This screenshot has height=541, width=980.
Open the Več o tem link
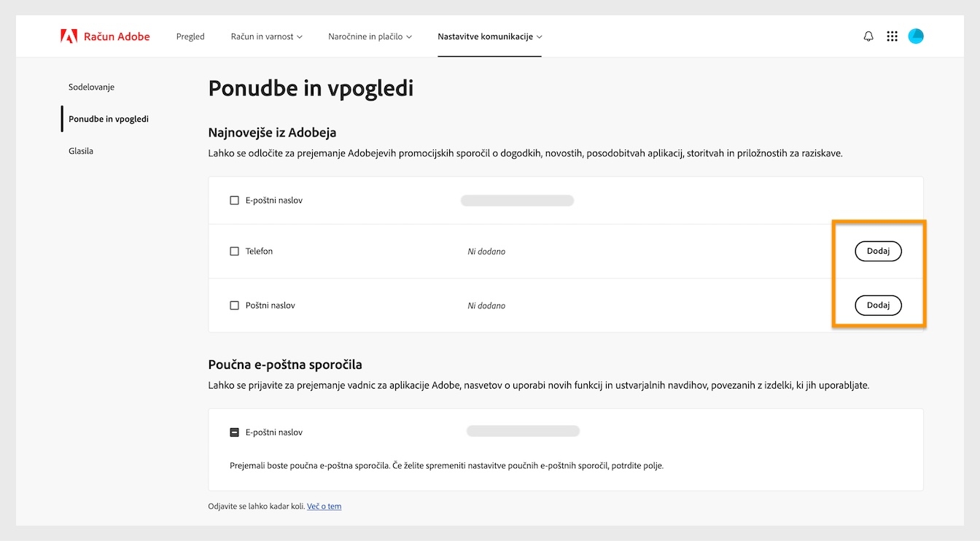(x=324, y=506)
